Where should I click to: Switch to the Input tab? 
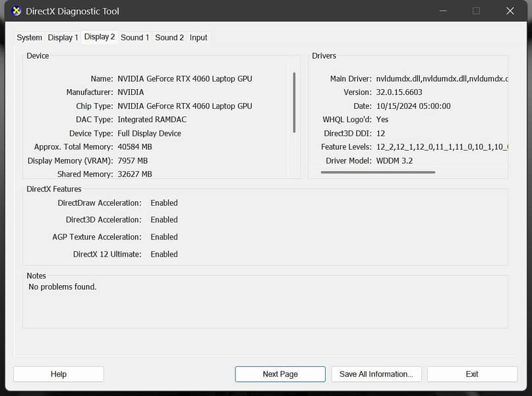(x=198, y=38)
